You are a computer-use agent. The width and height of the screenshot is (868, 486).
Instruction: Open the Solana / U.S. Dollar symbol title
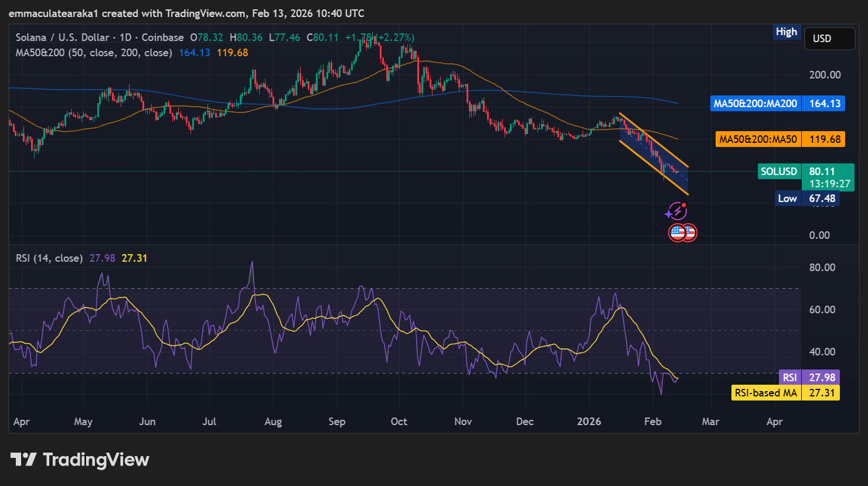[x=62, y=37]
